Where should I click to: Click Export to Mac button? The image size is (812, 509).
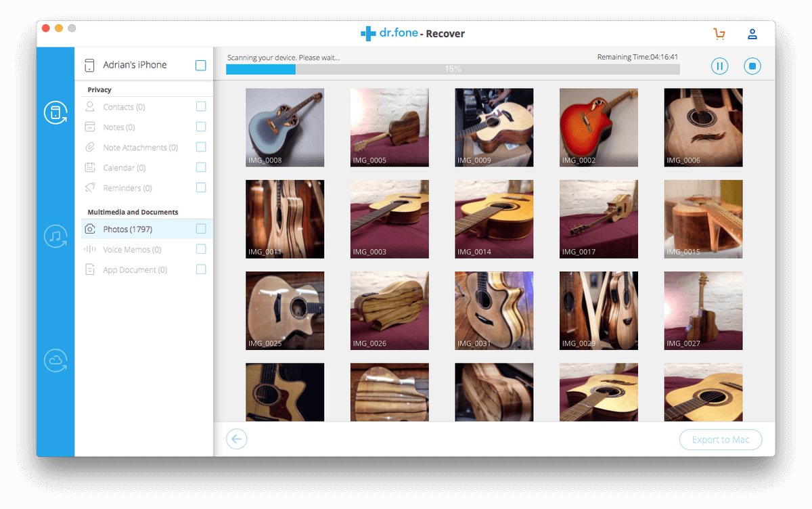coord(721,440)
